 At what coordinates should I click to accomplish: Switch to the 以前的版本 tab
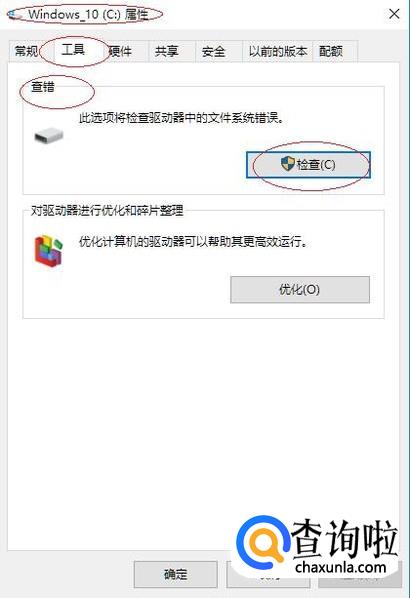[278, 51]
